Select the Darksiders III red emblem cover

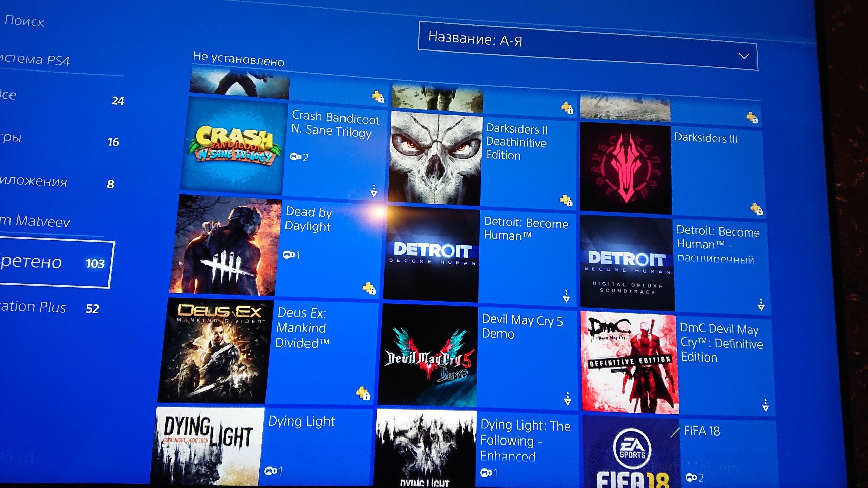coord(626,167)
